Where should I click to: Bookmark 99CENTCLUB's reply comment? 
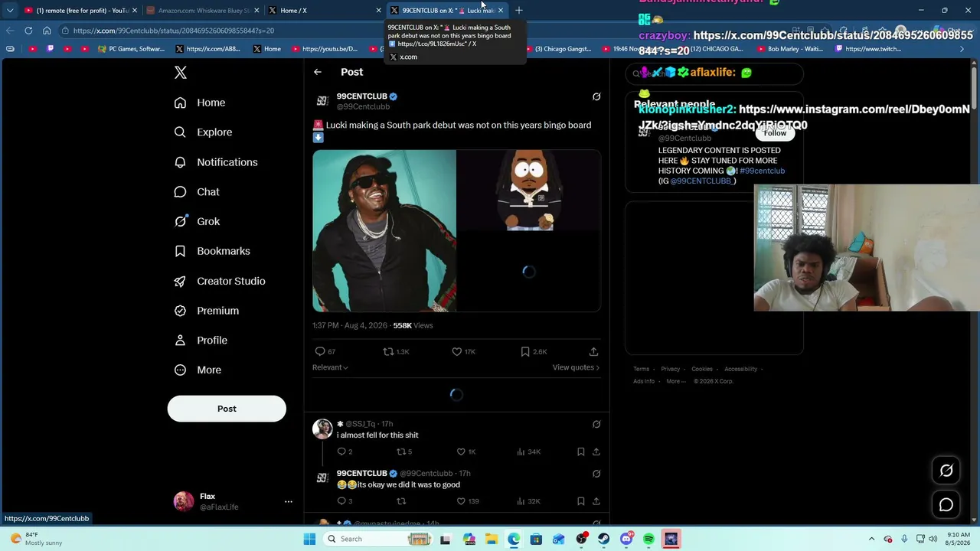(x=580, y=501)
